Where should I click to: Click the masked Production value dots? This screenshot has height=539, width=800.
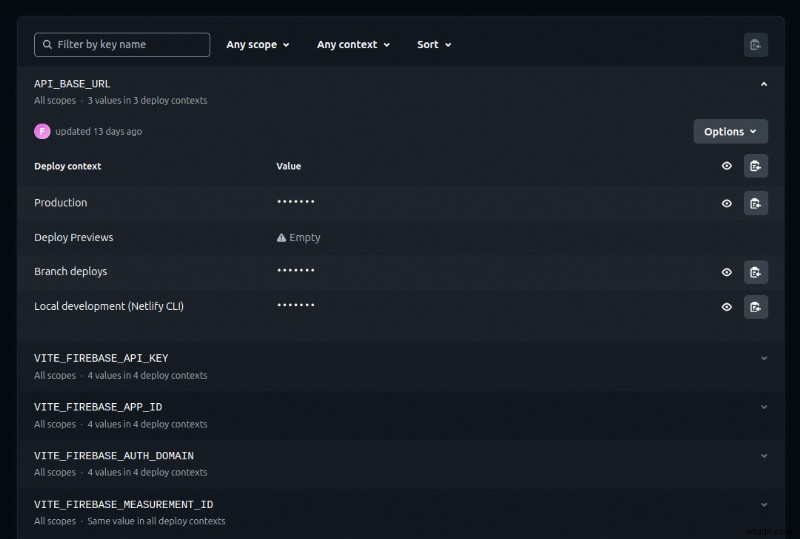[x=296, y=202]
